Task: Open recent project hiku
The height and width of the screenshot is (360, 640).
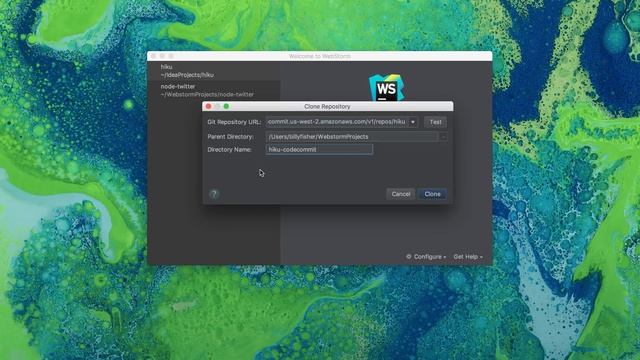Action: pos(213,71)
